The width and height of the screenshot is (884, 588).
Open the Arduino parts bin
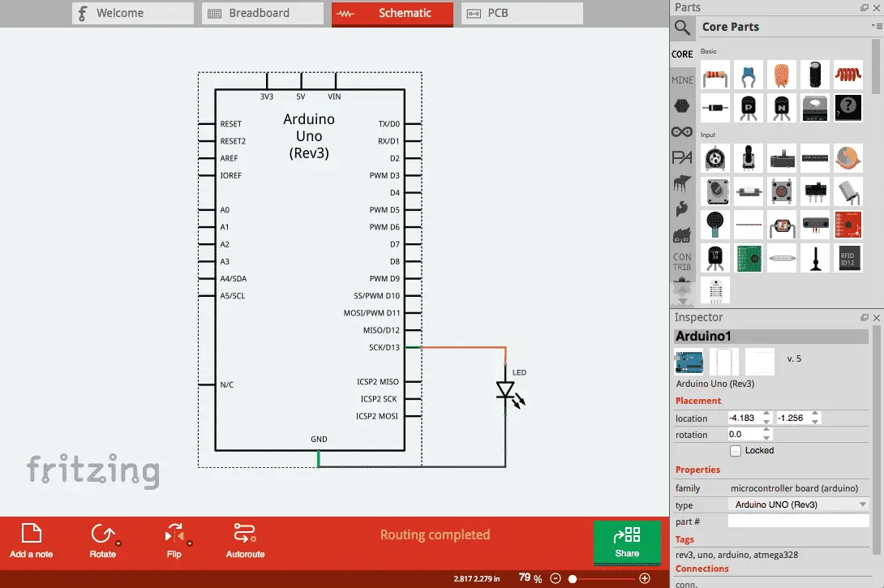tap(682, 132)
